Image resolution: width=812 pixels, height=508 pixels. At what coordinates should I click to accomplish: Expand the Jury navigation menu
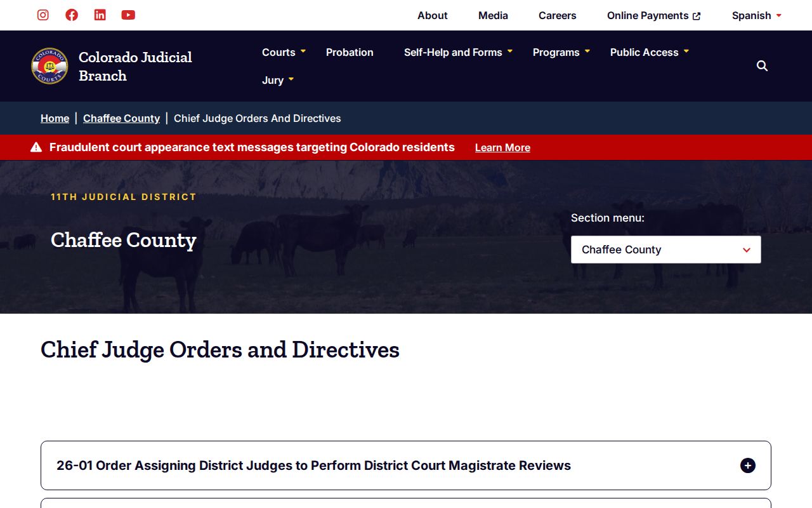click(278, 80)
